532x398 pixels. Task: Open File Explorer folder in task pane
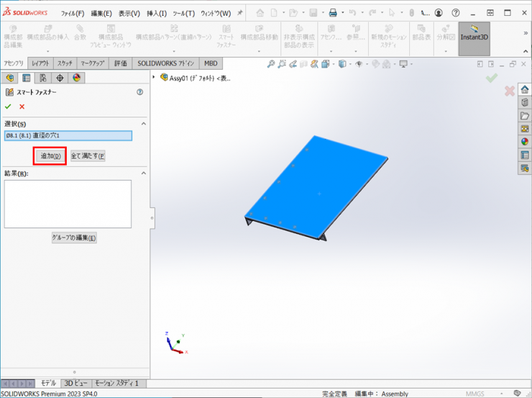pos(525,116)
